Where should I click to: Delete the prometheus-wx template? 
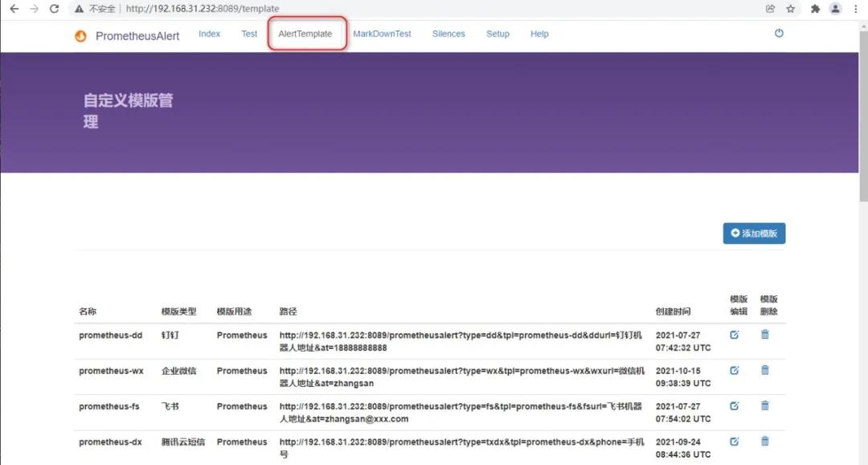pos(764,370)
